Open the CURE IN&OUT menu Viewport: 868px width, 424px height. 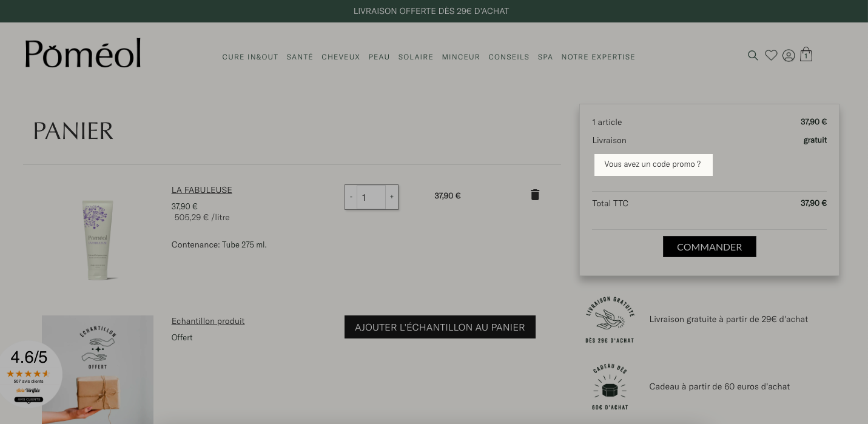[x=250, y=57]
